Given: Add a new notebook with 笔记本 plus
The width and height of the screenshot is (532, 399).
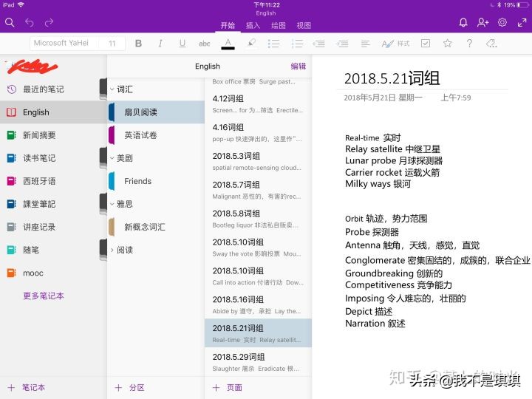Looking at the screenshot, I should [26, 387].
